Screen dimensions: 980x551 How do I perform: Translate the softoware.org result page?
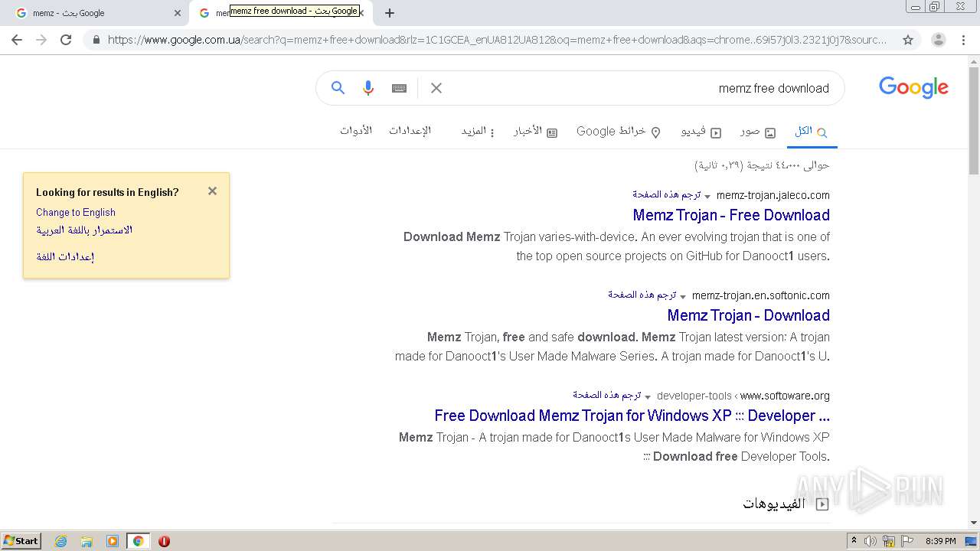[606, 396]
